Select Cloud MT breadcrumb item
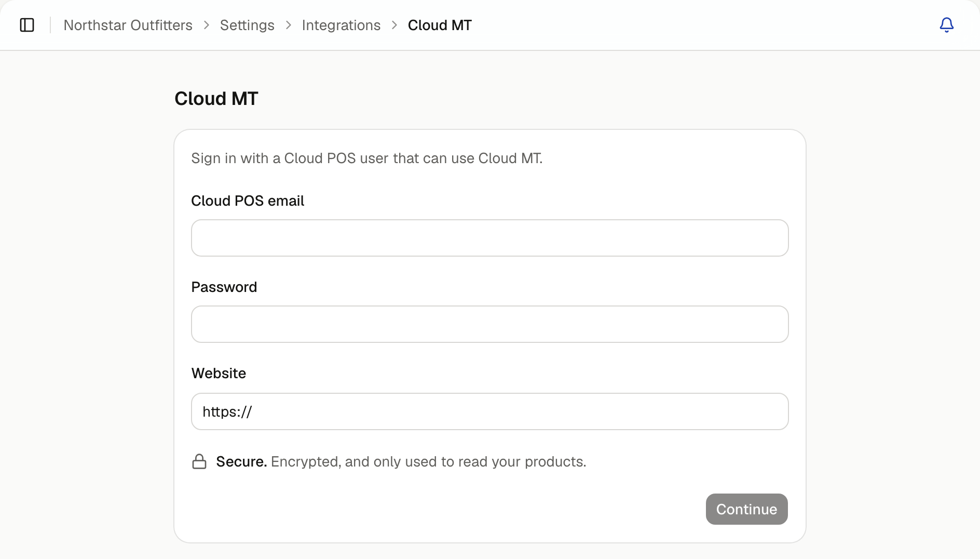Image resolution: width=980 pixels, height=559 pixels. click(x=440, y=25)
